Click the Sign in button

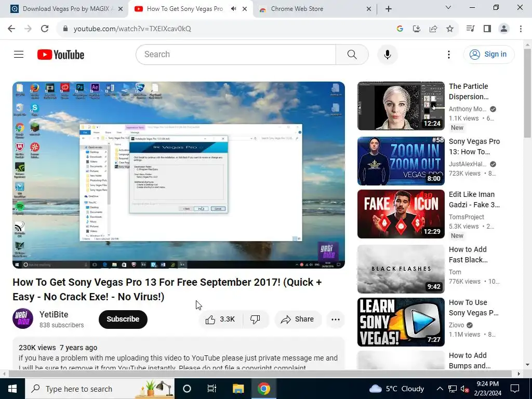[x=489, y=54]
